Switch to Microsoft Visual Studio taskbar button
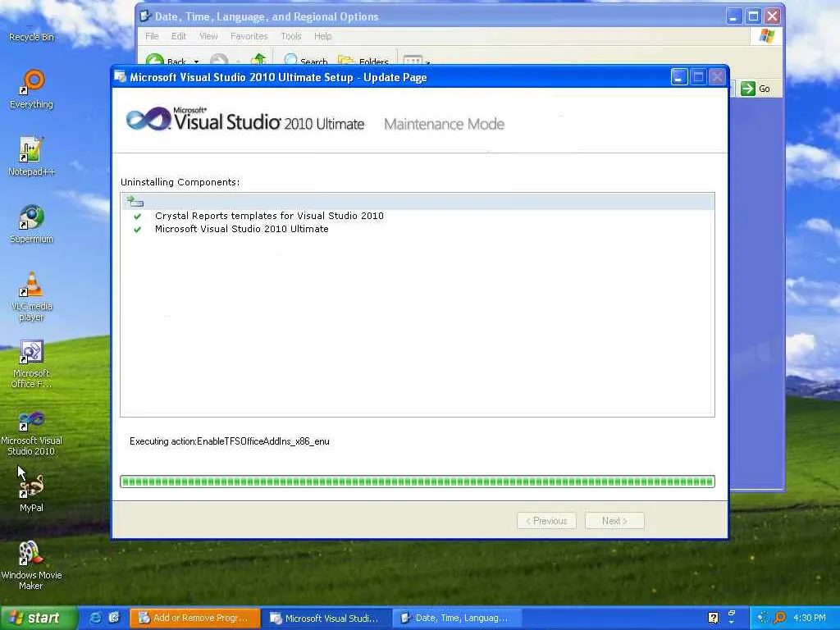This screenshot has height=630, width=840. pyautogui.click(x=326, y=618)
